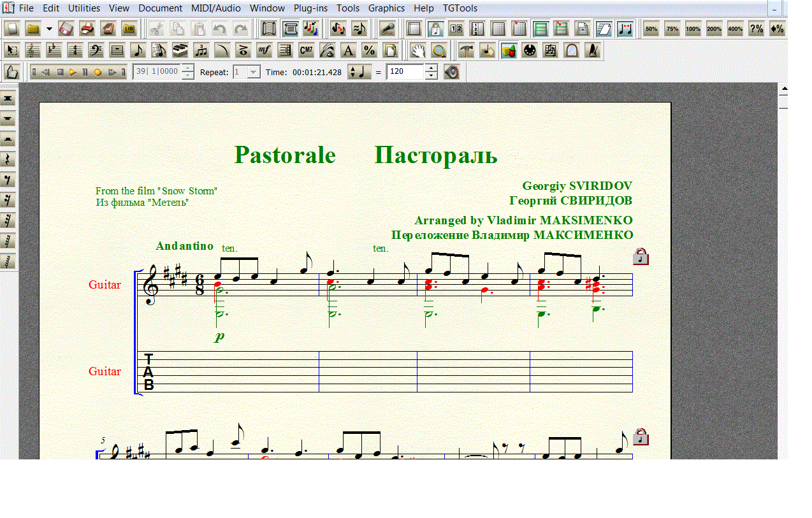Activate the Hand Grabber tool
The width and height of the screenshot is (812, 518).
(417, 50)
